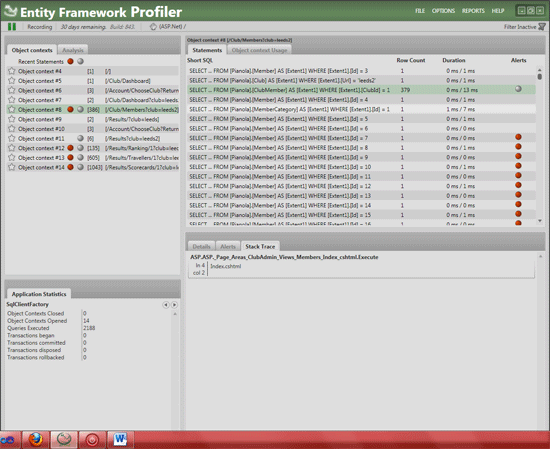The image size is (550, 449).
Task: Click the gray dot beside Recent Statements
Action: [x=80, y=61]
